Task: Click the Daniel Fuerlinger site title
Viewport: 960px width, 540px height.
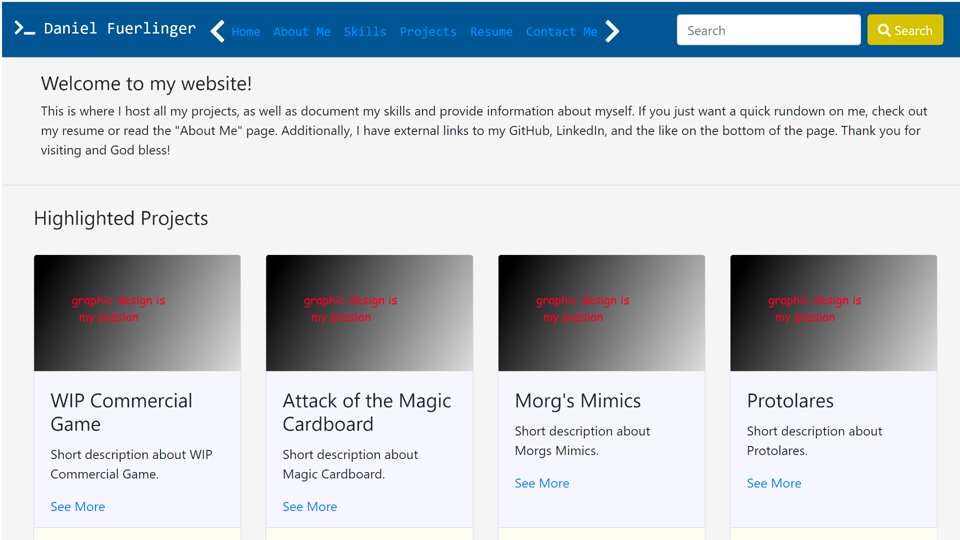Action: (120, 28)
